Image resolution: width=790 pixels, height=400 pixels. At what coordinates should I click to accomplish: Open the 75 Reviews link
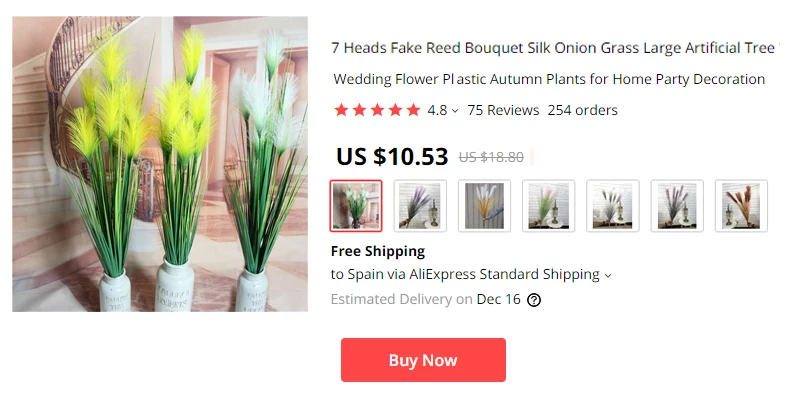(x=503, y=110)
